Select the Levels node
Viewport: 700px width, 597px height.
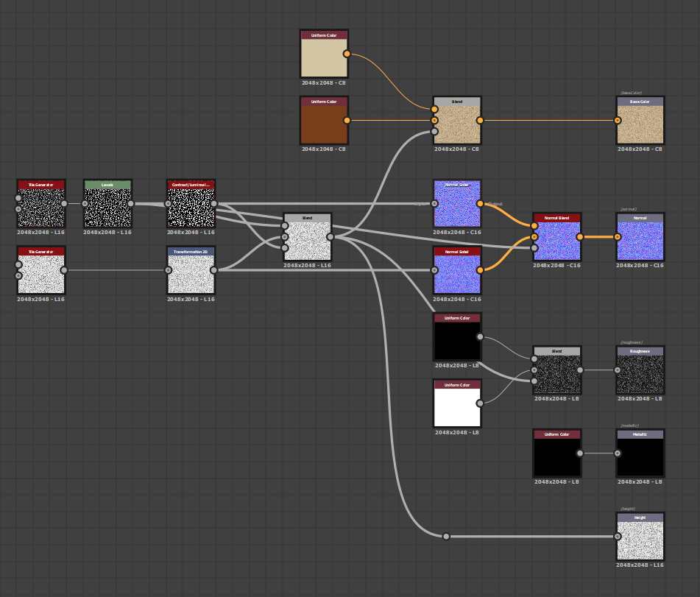107,204
